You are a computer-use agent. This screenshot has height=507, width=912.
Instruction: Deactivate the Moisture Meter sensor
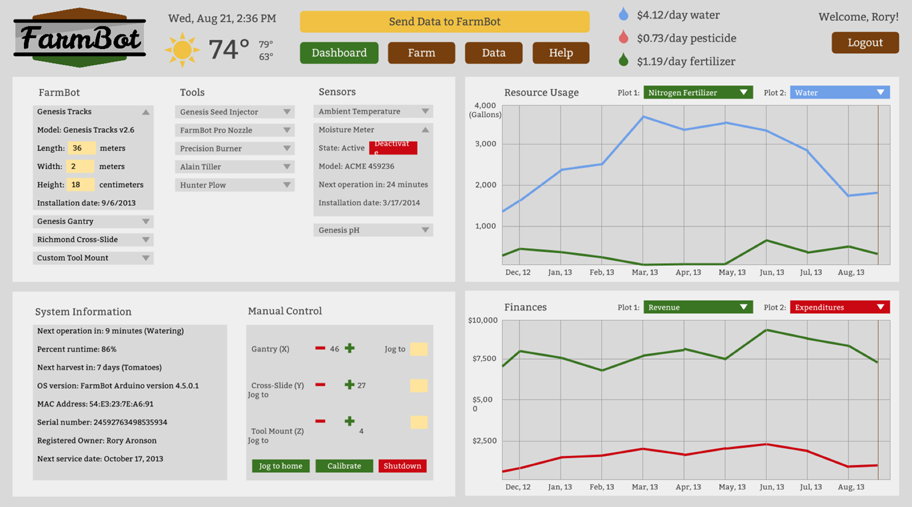[392, 148]
